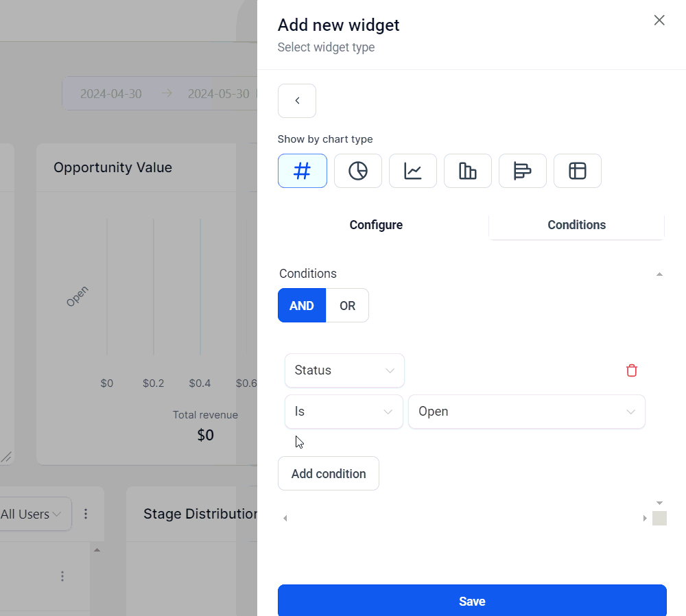
Task: Select the table chart type icon
Action: coord(578,171)
